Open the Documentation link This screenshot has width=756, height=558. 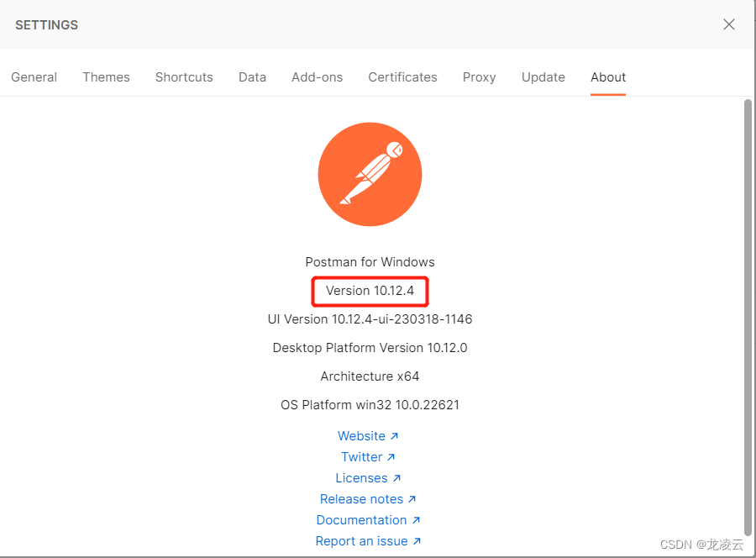tap(368, 520)
